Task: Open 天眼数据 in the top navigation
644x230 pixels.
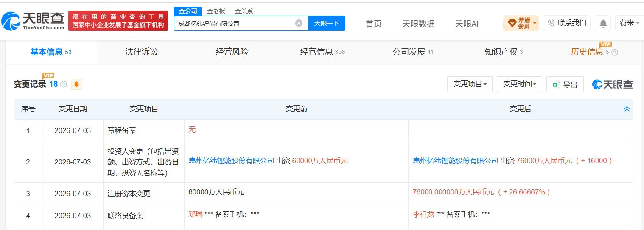Action: 418,24
